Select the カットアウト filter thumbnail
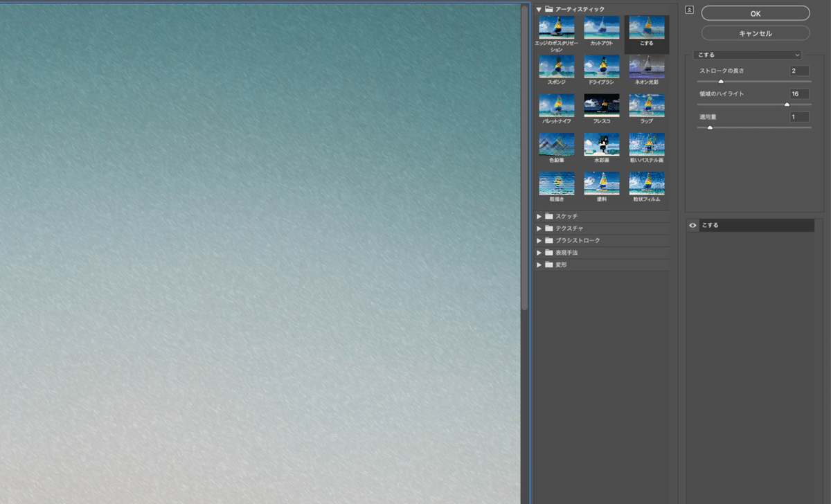Screen dimensions: 831x504 click(601, 28)
